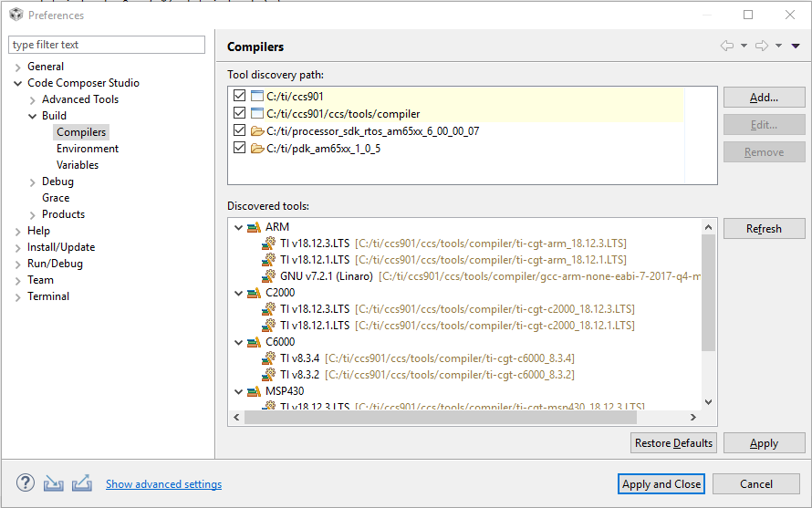Click gear icon of C2000 TI v18.12.1.LTS

pyautogui.click(x=269, y=326)
